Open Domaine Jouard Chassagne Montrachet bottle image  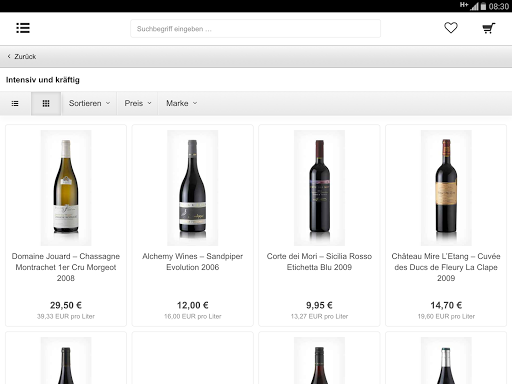coord(66,188)
